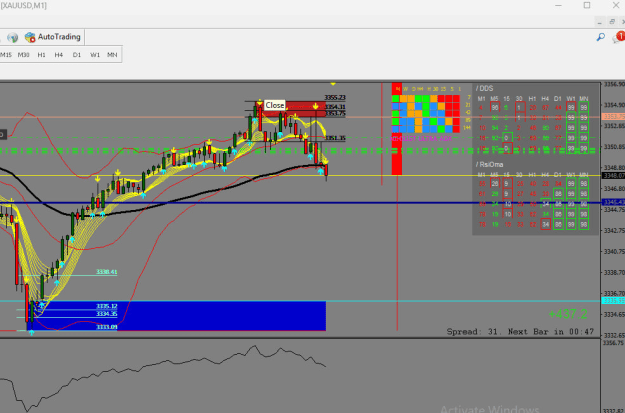This screenshot has height=413, width=625.
Task: Click the 3340.75 price axis value
Action: tap(613, 252)
